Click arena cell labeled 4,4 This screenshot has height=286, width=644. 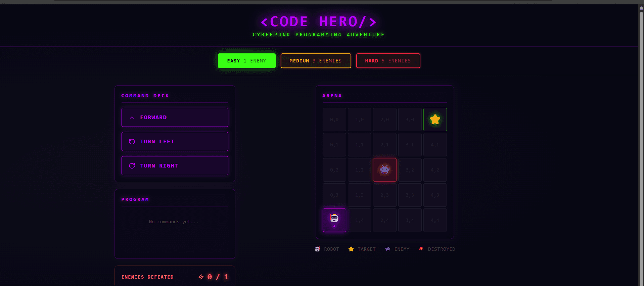435,220
